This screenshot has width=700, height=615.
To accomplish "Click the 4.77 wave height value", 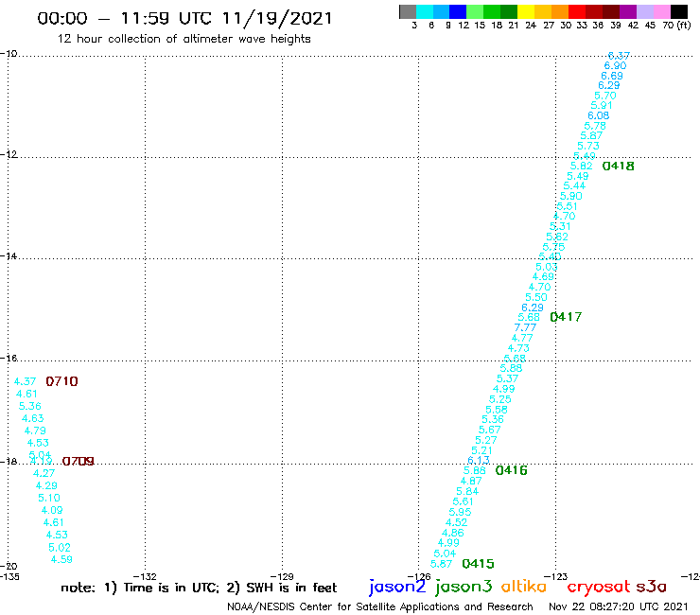I will (522, 338).
